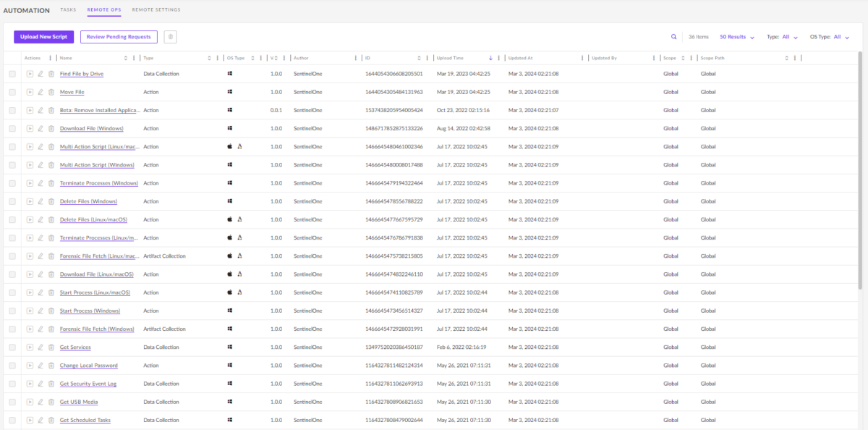Check the checkbox for Find File by Drive

[x=12, y=73]
